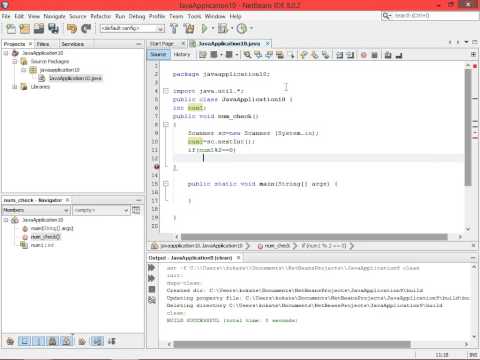Click the Profile Project clock icon
The width and height of the screenshot is (480, 360).
click(242, 29)
